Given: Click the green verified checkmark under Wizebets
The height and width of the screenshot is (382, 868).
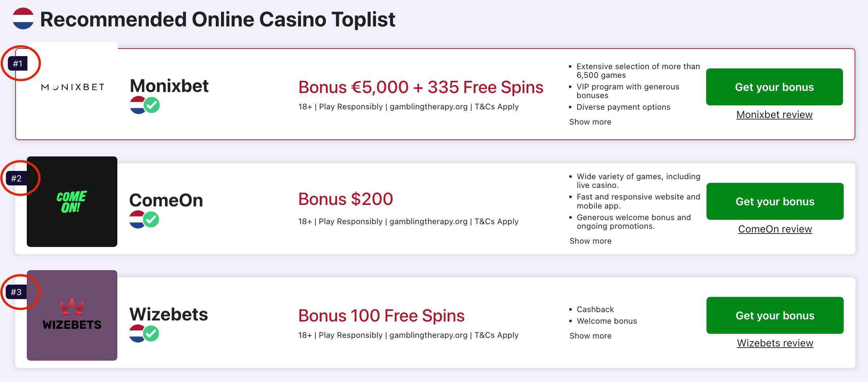Looking at the screenshot, I should coord(151,333).
